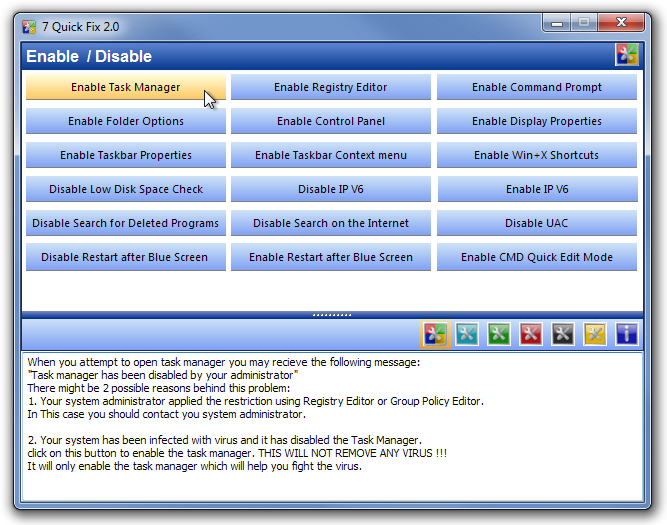
Task: Click Enable Display Properties button
Action: 537,121
